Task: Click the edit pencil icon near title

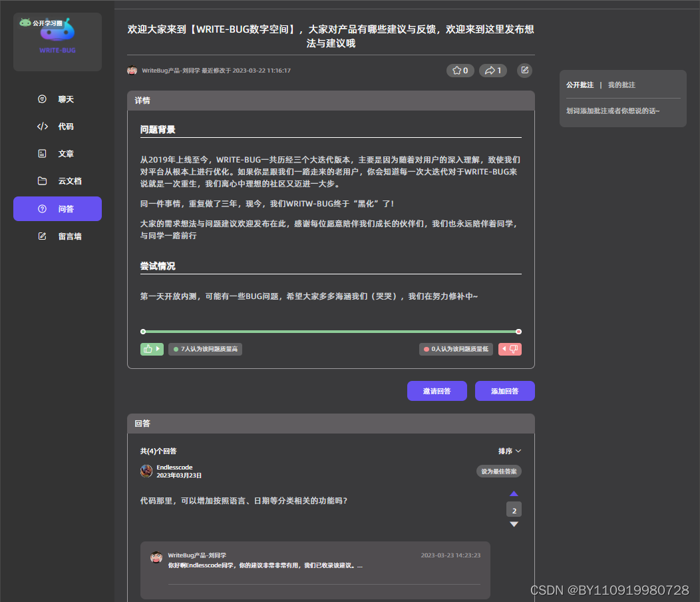Action: point(524,70)
